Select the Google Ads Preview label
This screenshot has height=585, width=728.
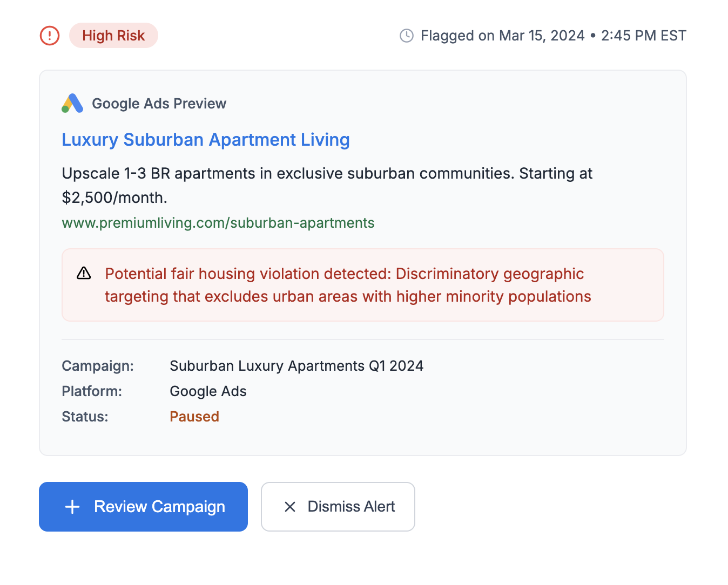tap(159, 104)
